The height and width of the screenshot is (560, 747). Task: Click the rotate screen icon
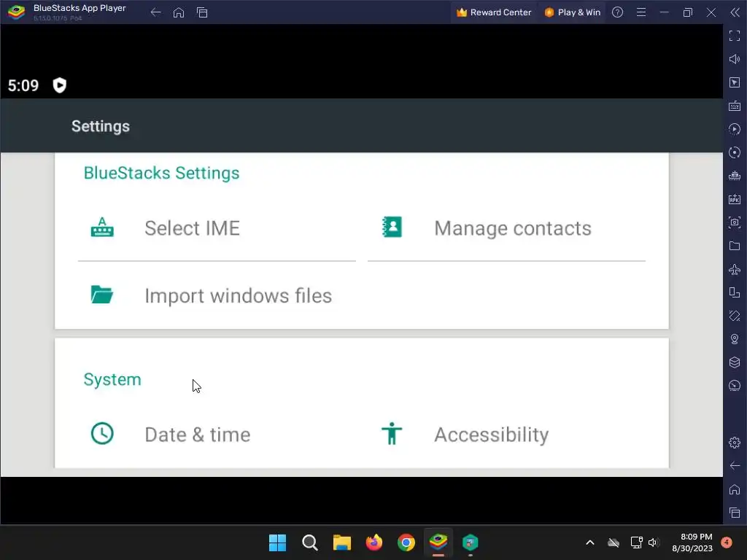734,316
